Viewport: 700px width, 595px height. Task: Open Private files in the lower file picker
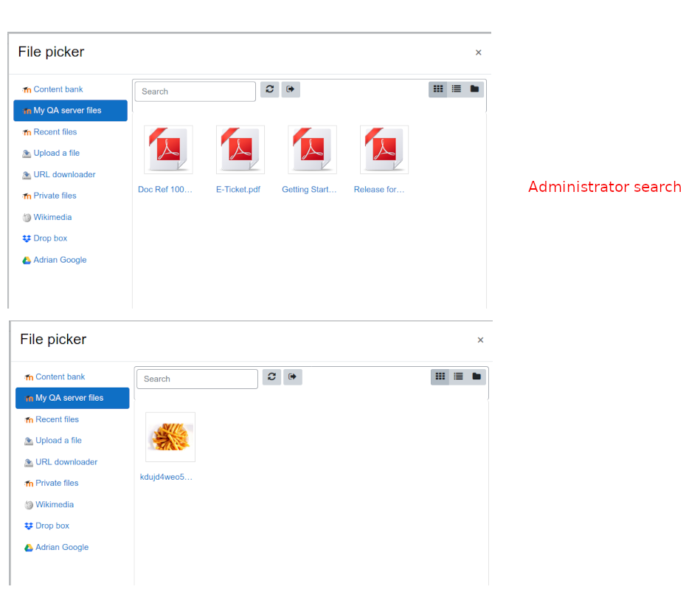[52, 483]
